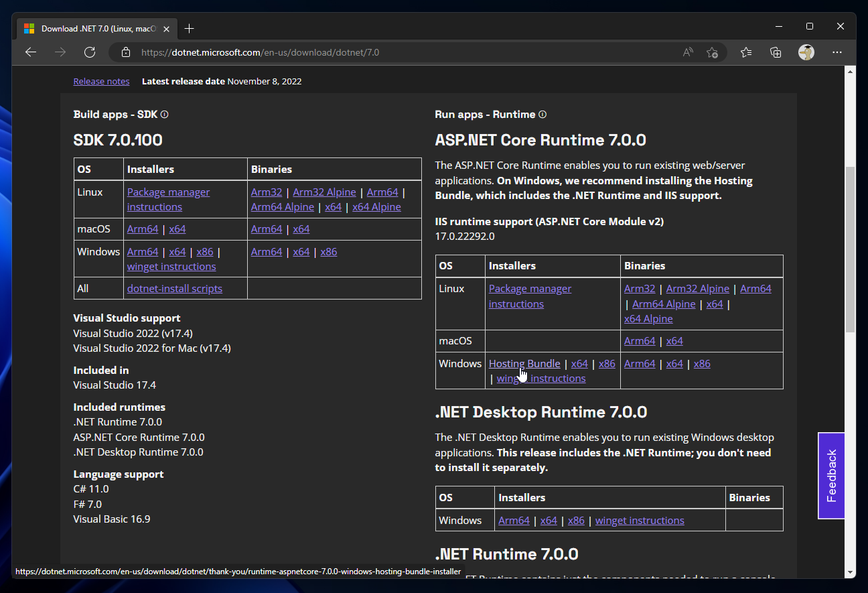Viewport: 868px width, 593px height.
Task: Open winget instructions for .NET Desktop Runtime
Action: tap(640, 520)
